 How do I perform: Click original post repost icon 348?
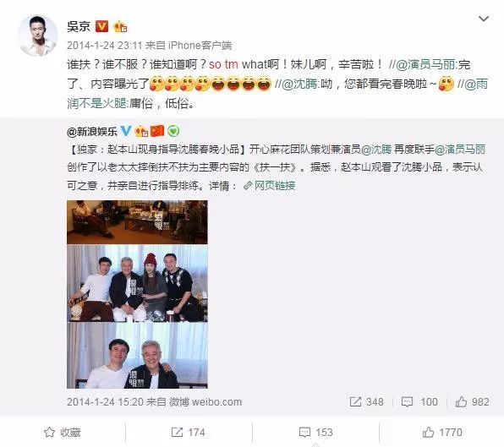pyautogui.click(x=366, y=401)
